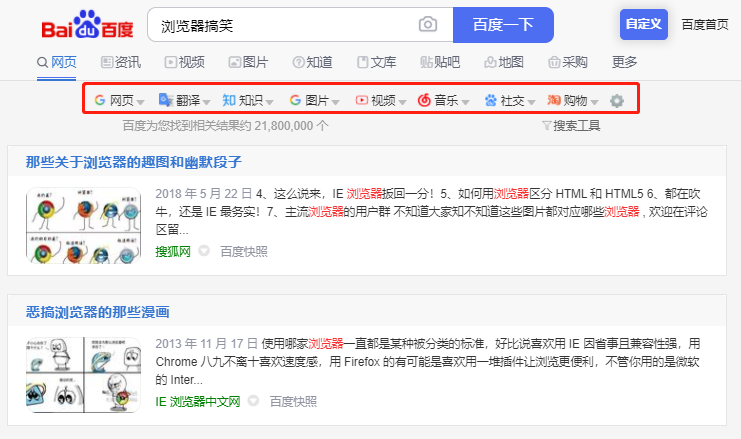
Task: Click the picture icon beside 图片 tab
Action: coord(234,62)
